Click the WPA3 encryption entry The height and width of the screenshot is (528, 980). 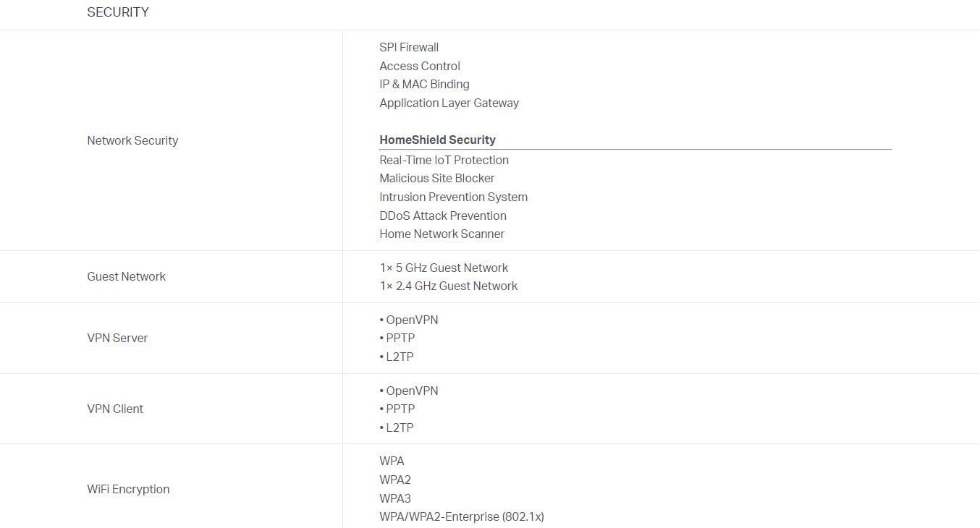[395, 498]
